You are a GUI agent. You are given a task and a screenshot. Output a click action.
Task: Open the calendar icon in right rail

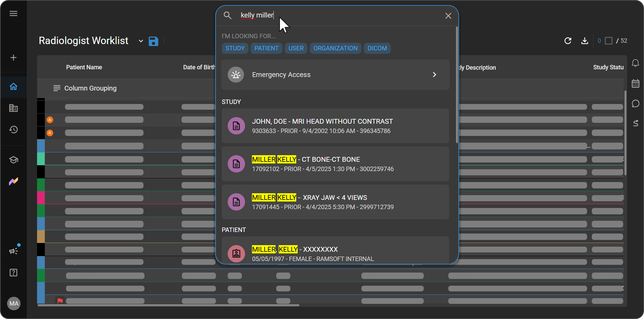636,83
